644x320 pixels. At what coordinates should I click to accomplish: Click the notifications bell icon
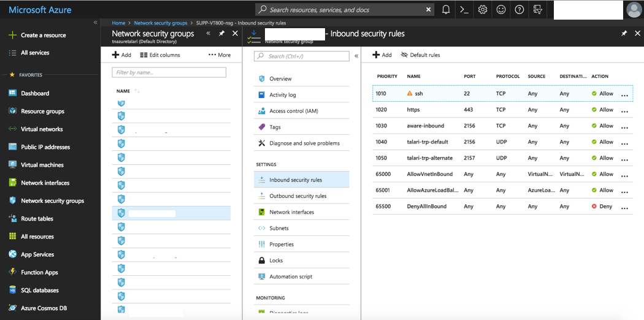[x=446, y=9]
